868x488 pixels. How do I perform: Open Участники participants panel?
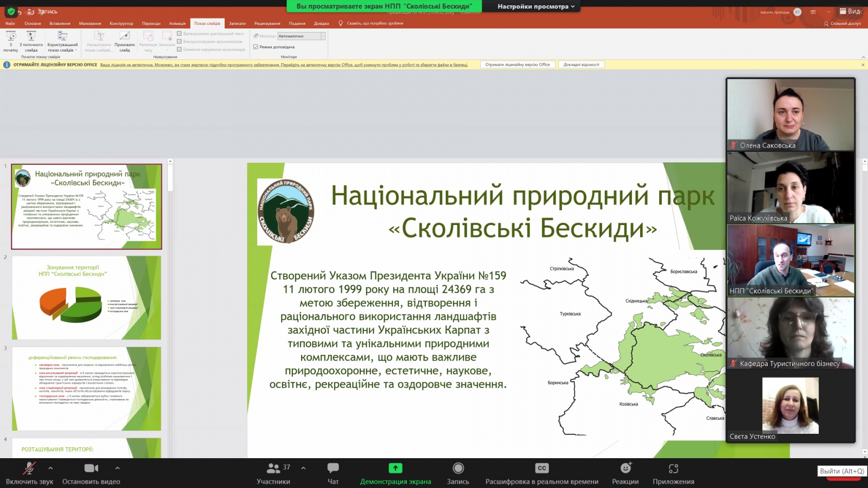coord(273,473)
